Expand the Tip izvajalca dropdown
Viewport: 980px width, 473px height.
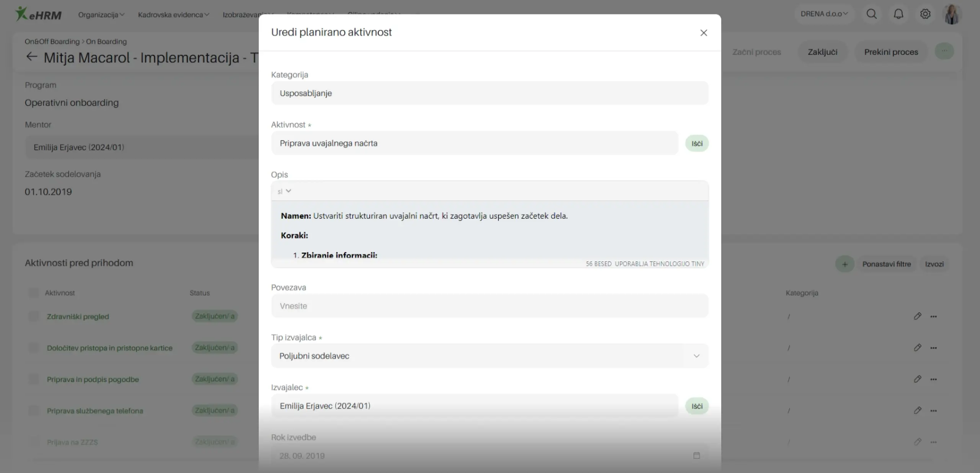[696, 356]
